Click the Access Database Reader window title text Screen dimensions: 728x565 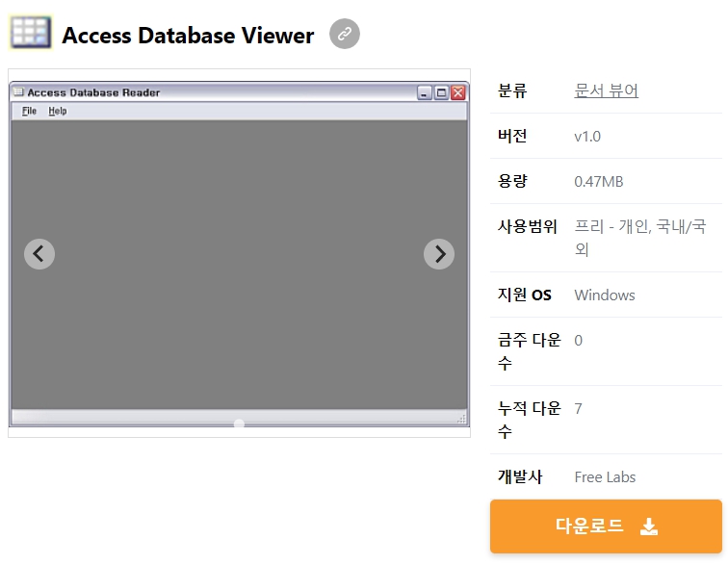[93, 92]
